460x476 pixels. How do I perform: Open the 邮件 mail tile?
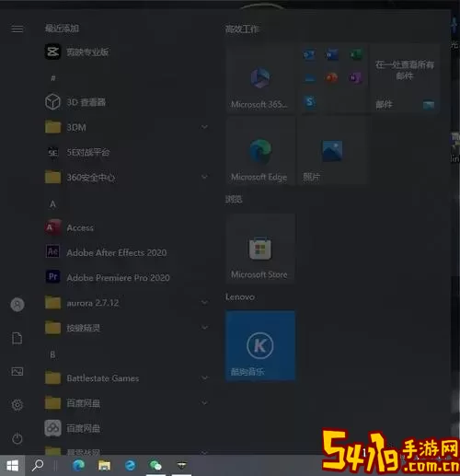[x=405, y=79]
